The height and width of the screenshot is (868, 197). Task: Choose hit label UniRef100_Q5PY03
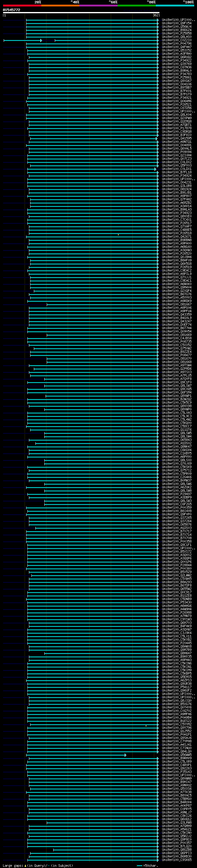point(177,165)
